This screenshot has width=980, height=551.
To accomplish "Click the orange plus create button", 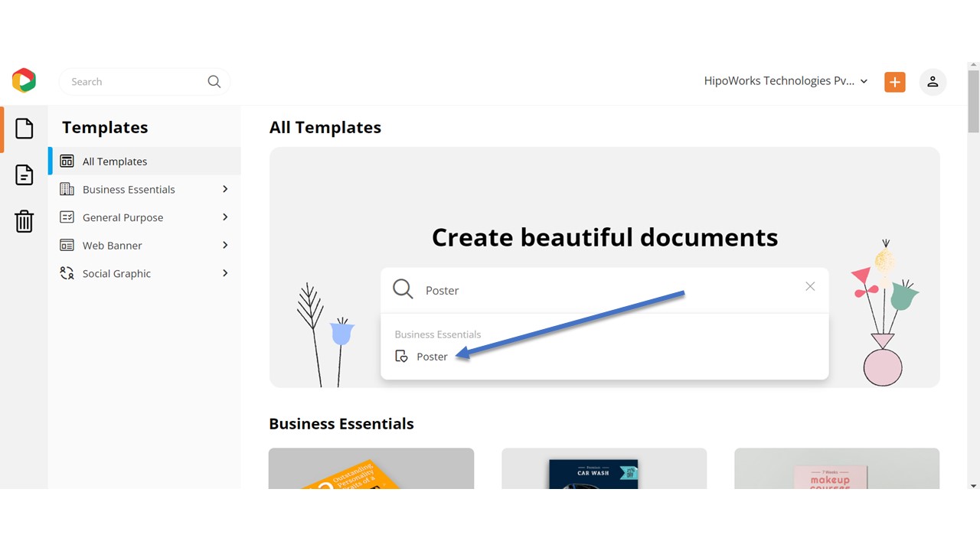I will (x=894, y=82).
